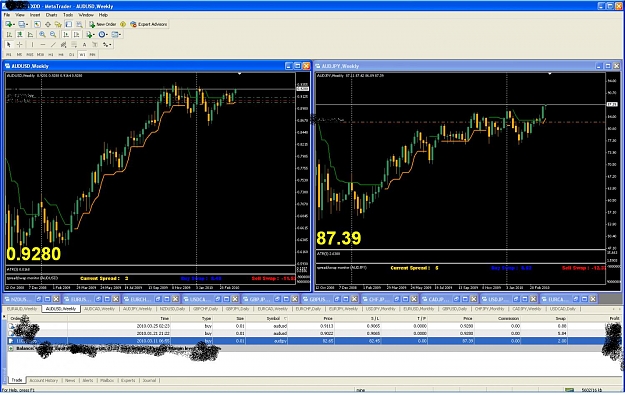
Task: Click the New Order button
Action: [x=102, y=24]
